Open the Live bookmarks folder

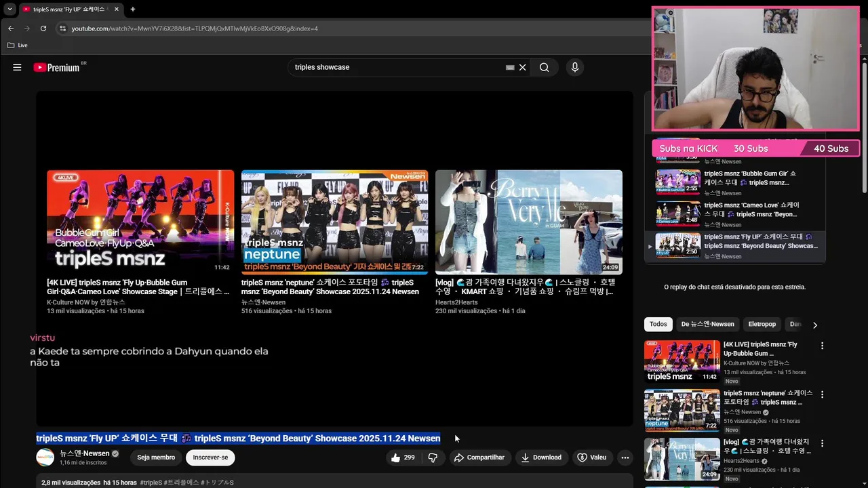tap(17, 45)
